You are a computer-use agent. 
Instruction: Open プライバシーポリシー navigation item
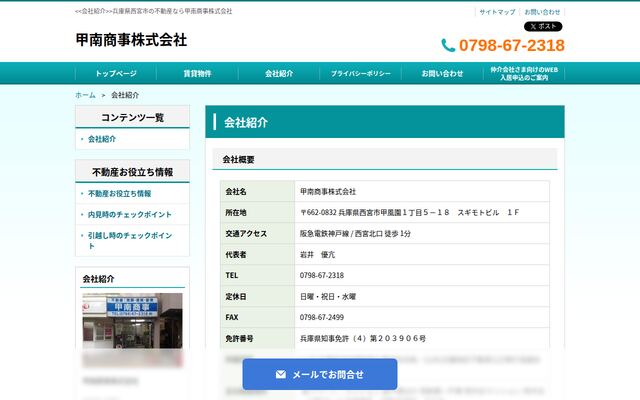(x=360, y=73)
